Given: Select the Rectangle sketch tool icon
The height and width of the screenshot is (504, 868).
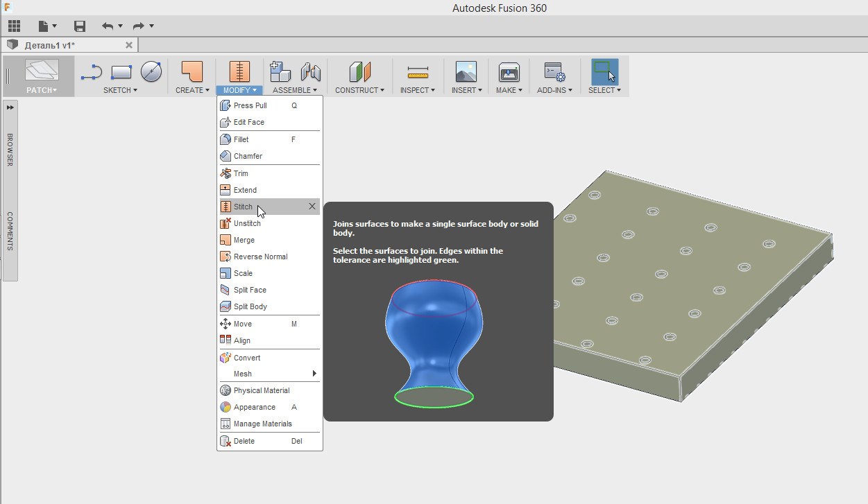Looking at the screenshot, I should tap(121, 72).
